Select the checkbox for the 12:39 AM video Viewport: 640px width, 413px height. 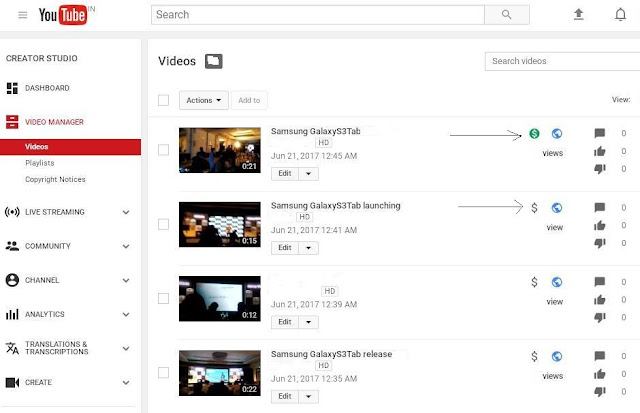(163, 298)
